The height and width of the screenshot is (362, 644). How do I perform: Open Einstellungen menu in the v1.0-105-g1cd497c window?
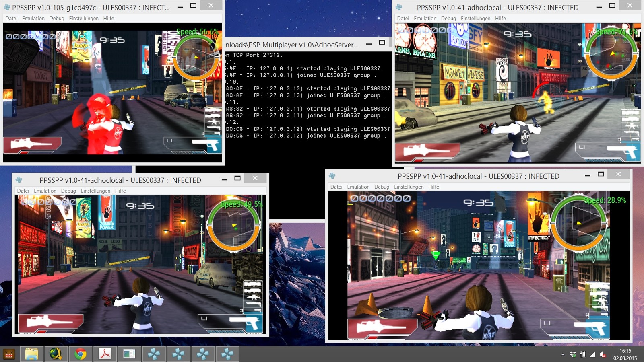[84, 19]
